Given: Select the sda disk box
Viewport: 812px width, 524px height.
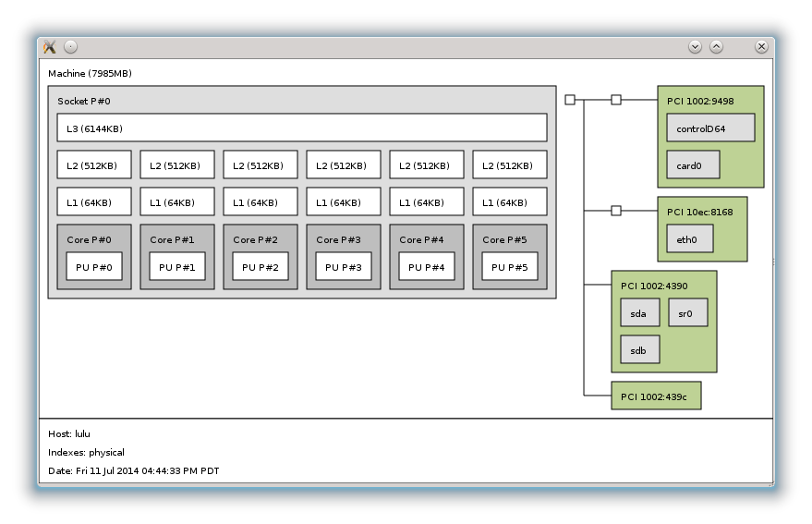Looking at the screenshot, I should pos(640,313).
